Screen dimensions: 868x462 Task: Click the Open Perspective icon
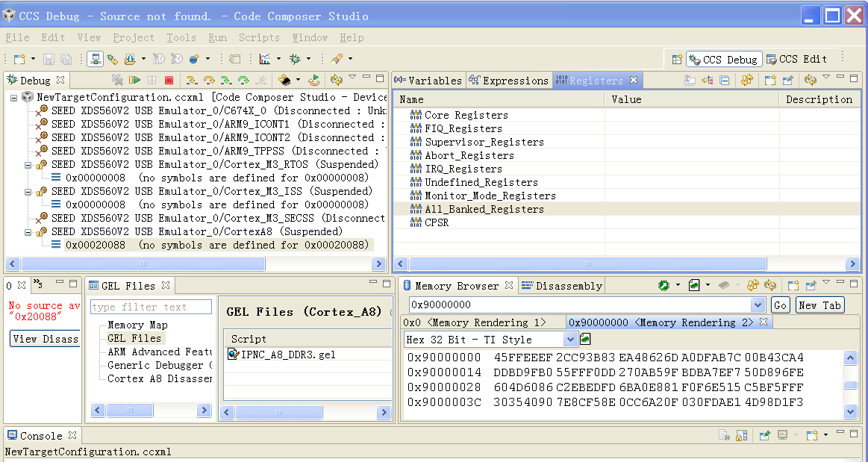coord(676,59)
